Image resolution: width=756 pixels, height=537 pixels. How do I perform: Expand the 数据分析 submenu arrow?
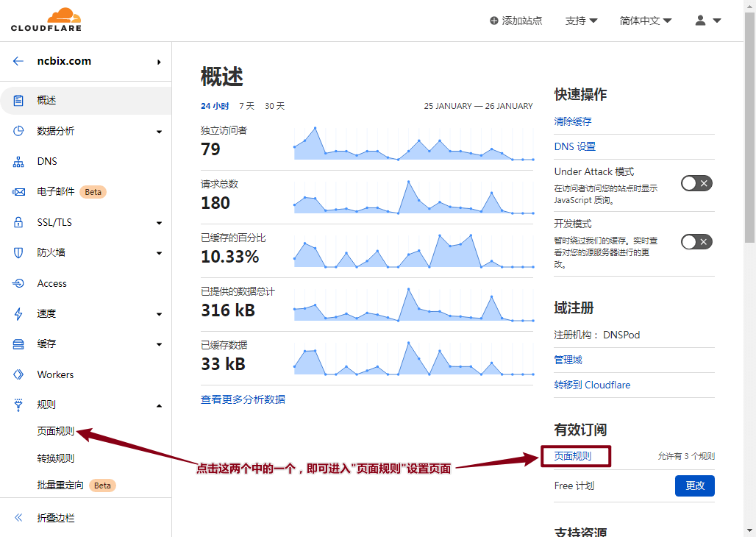159,132
